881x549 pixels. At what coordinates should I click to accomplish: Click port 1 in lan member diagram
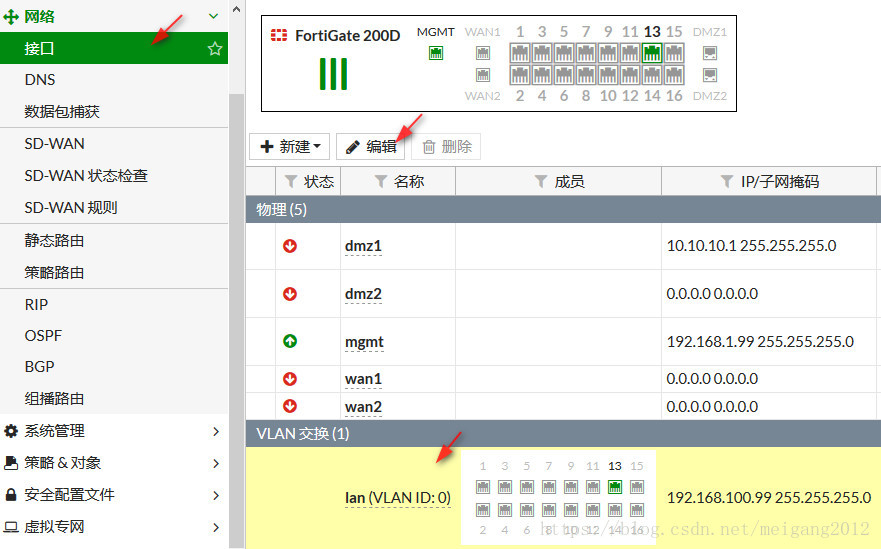click(x=483, y=487)
